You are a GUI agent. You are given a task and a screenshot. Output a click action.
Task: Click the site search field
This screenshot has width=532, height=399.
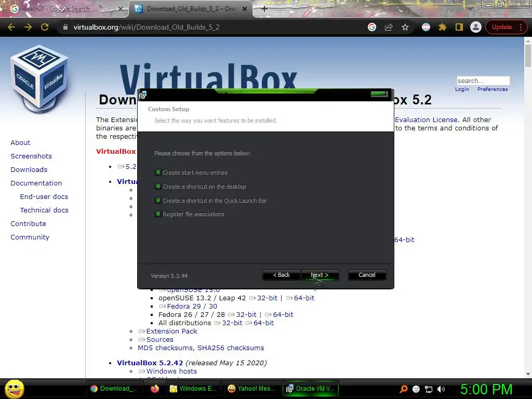[x=483, y=81]
